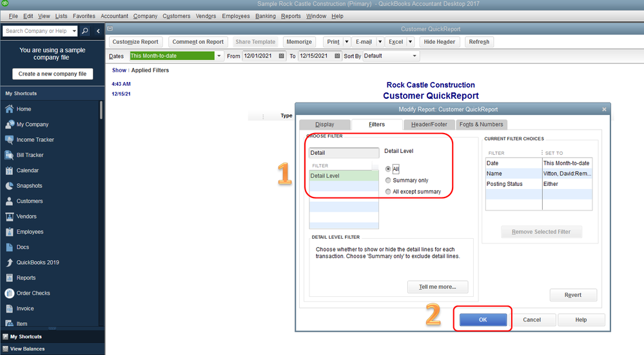Open the Employees shortcut icon
The width and height of the screenshot is (644, 355).
10,232
